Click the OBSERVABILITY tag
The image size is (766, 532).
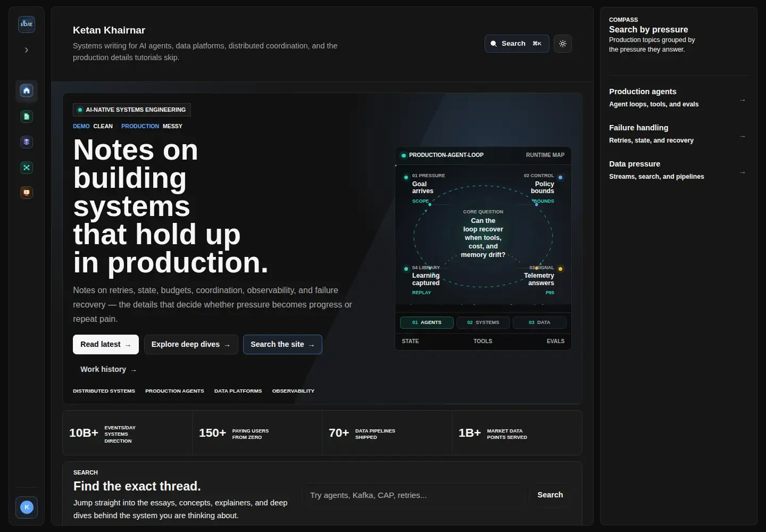click(x=293, y=391)
